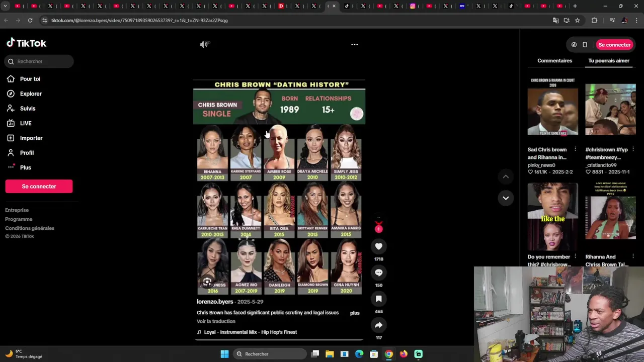The image size is (644, 362).
Task: Click the red Se connecter button in the sidebar
Action: point(39,187)
